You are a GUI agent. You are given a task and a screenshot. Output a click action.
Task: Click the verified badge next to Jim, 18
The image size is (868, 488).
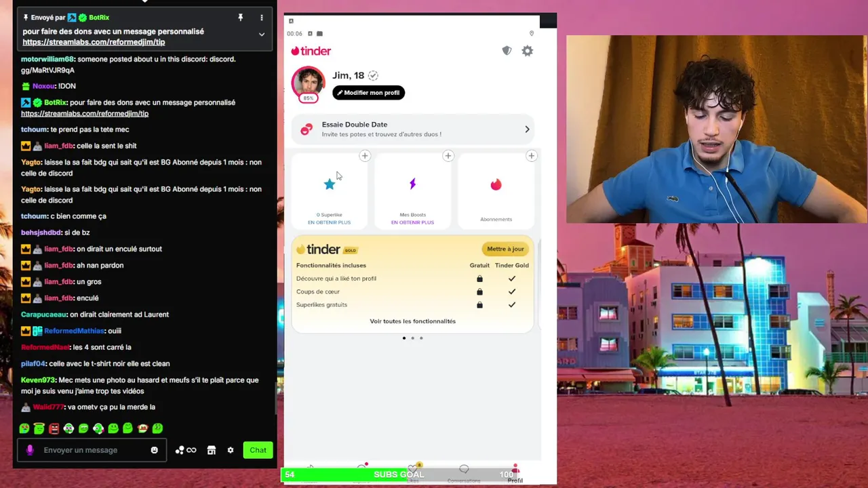tap(373, 75)
